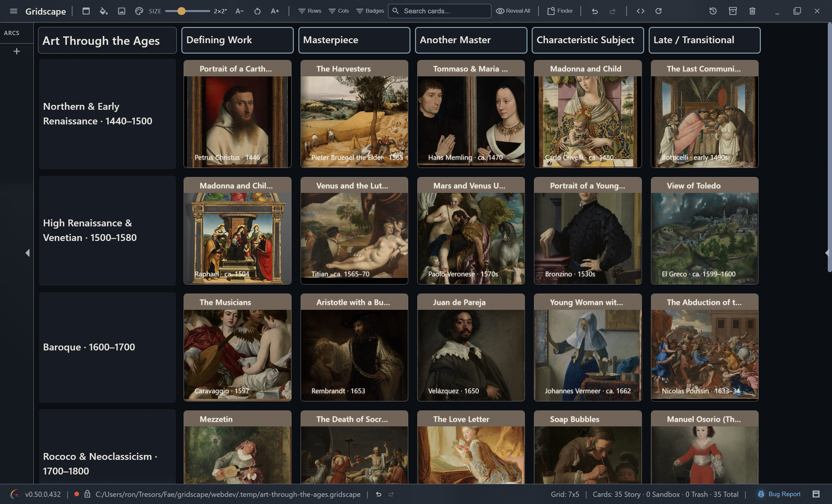This screenshot has width=832, height=504.
Task: Increase font size with A+ button
Action: [275, 11]
